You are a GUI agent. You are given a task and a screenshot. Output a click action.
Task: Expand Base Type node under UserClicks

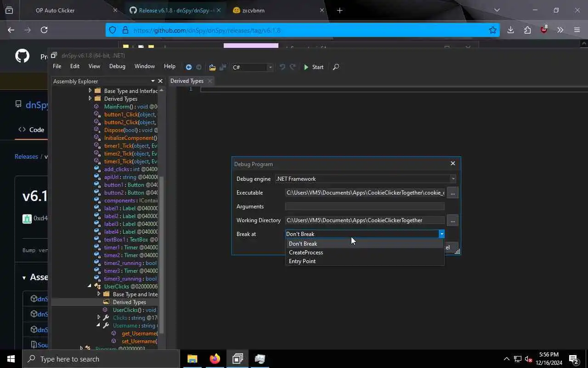coord(99,294)
